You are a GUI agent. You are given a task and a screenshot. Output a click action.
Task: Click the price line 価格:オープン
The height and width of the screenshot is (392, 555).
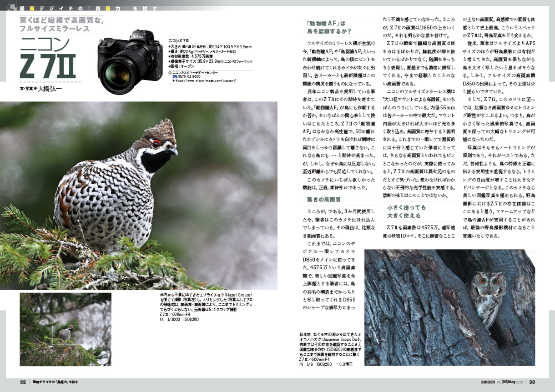[181, 66]
